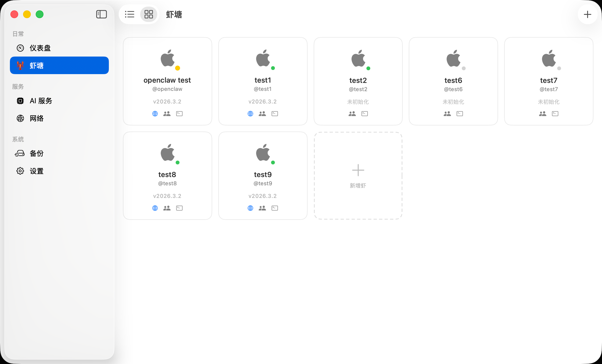The width and height of the screenshot is (602, 364).
Task: Click the Apple logo on test9 card
Action: pos(263,153)
